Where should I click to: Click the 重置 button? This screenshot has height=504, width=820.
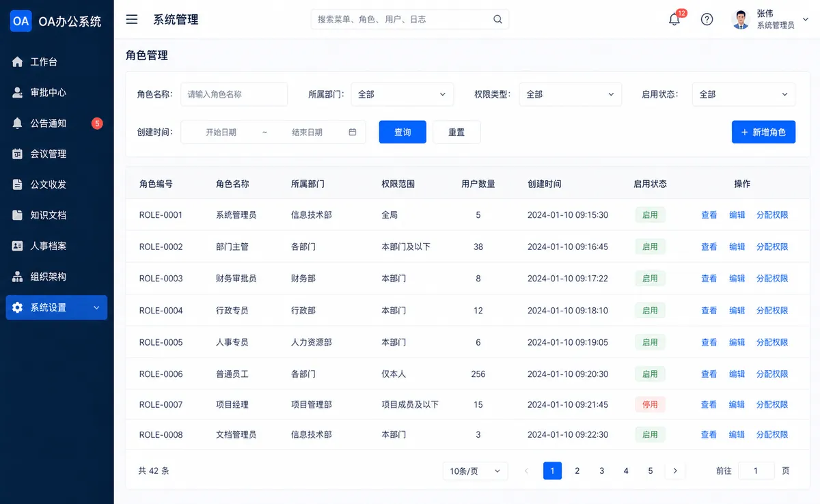point(456,132)
